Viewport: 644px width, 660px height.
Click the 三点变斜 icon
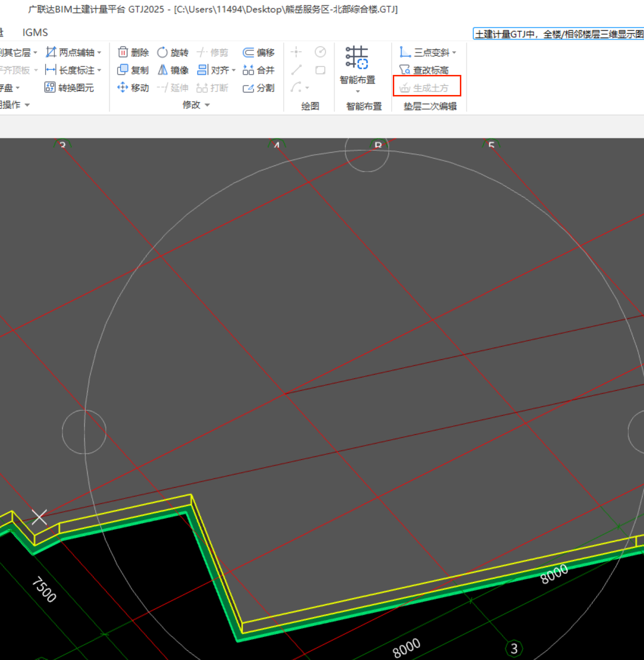click(x=405, y=52)
